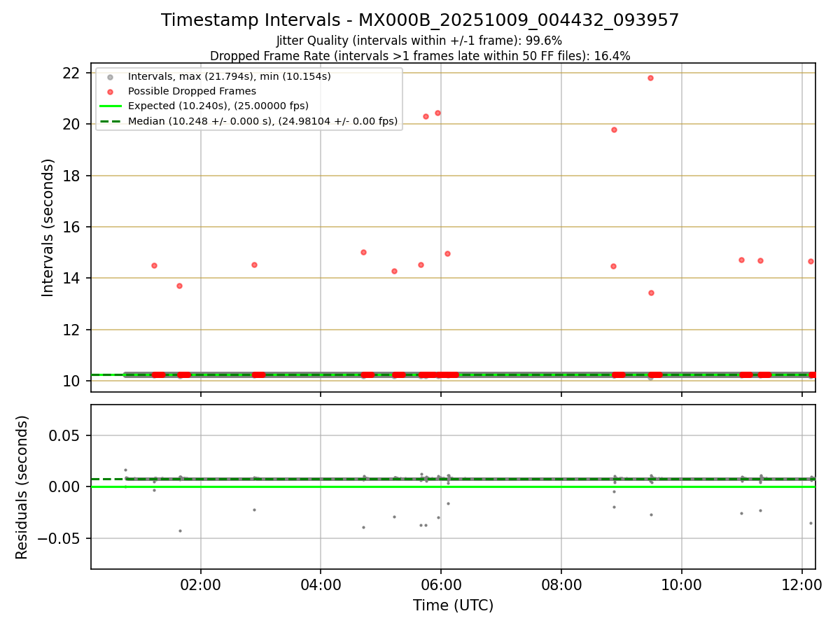Click legend entry 'Possible Dropped Frames'
Viewport: 840px width, 630px height.
[192, 92]
